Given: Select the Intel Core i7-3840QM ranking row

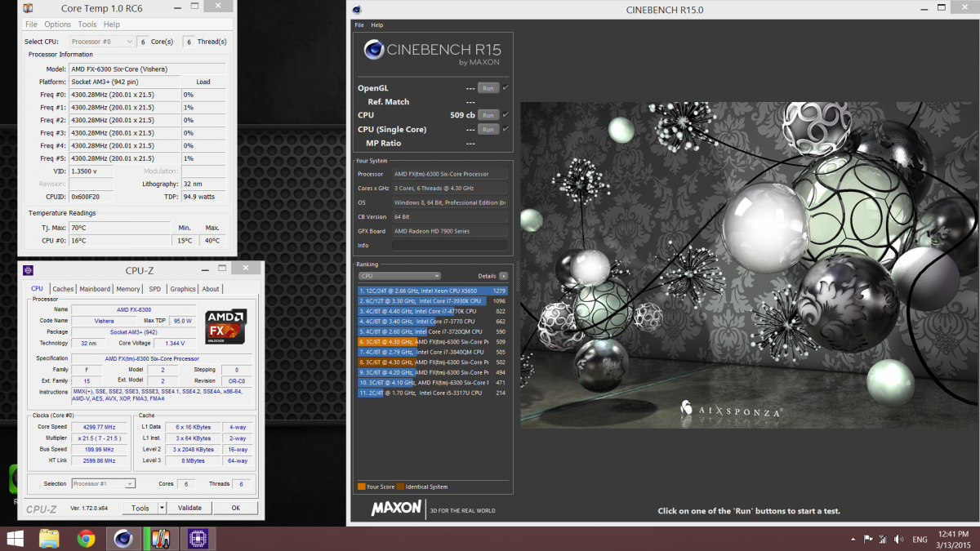Looking at the screenshot, I should 433,352.
